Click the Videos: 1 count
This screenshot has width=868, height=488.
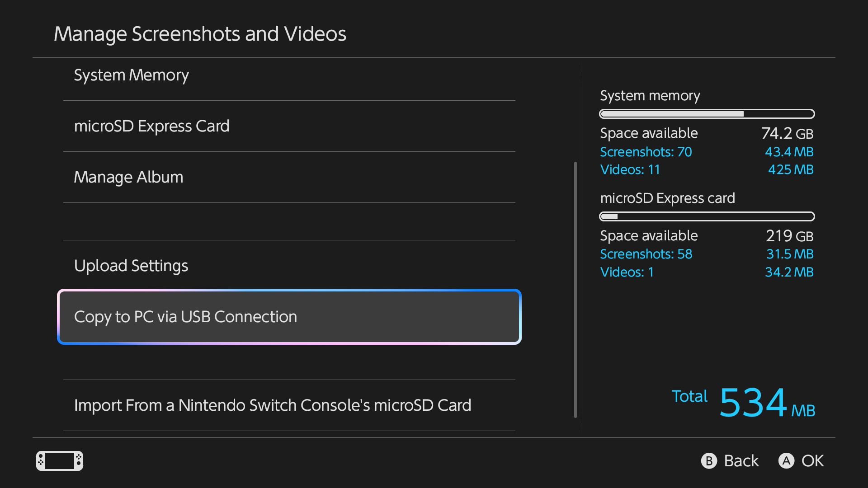point(627,272)
